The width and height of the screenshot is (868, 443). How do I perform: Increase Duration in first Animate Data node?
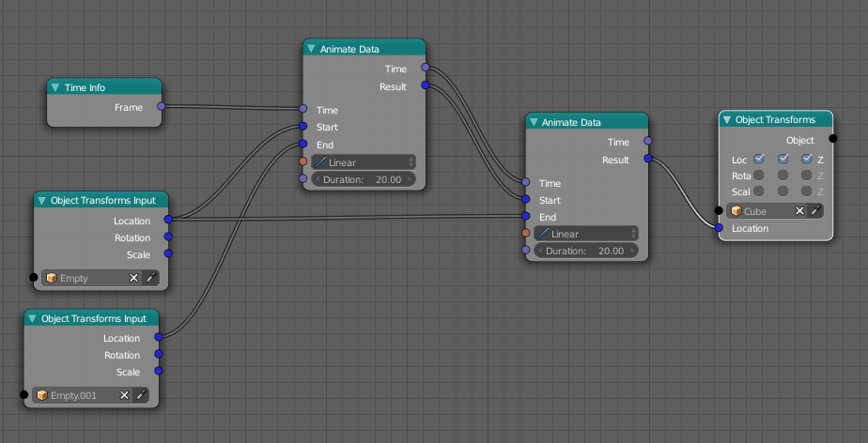point(410,180)
